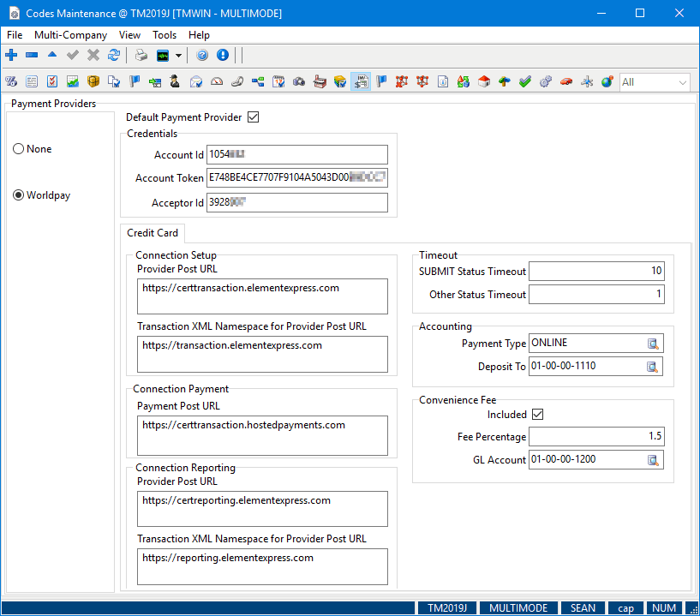Click the green checkmark icon in codes toolbar
The image size is (700, 616).
click(x=524, y=82)
